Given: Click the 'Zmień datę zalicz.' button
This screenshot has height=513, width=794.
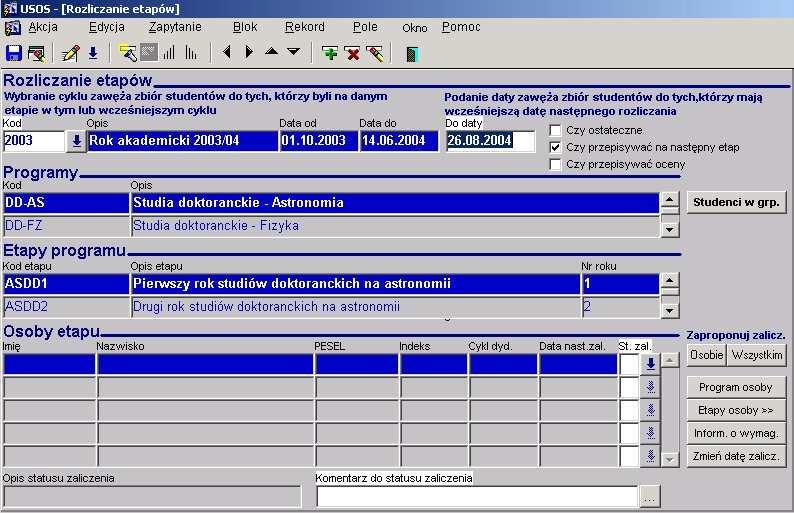Looking at the screenshot, I should pyautogui.click(x=736, y=456).
